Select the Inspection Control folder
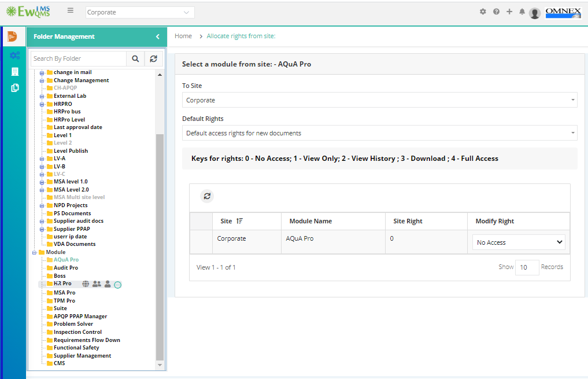The image size is (588, 379). point(77,332)
